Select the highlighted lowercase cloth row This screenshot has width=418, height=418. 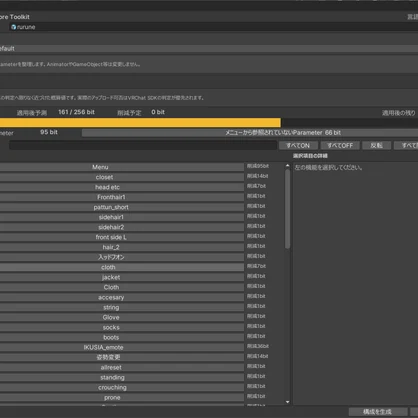tap(122, 267)
